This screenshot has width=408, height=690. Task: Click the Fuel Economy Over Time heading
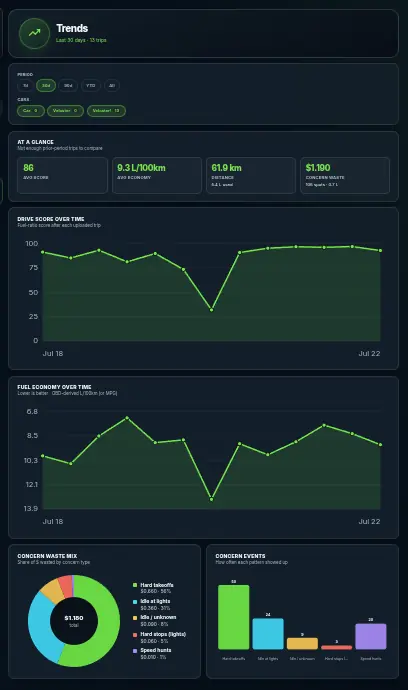(x=54, y=387)
